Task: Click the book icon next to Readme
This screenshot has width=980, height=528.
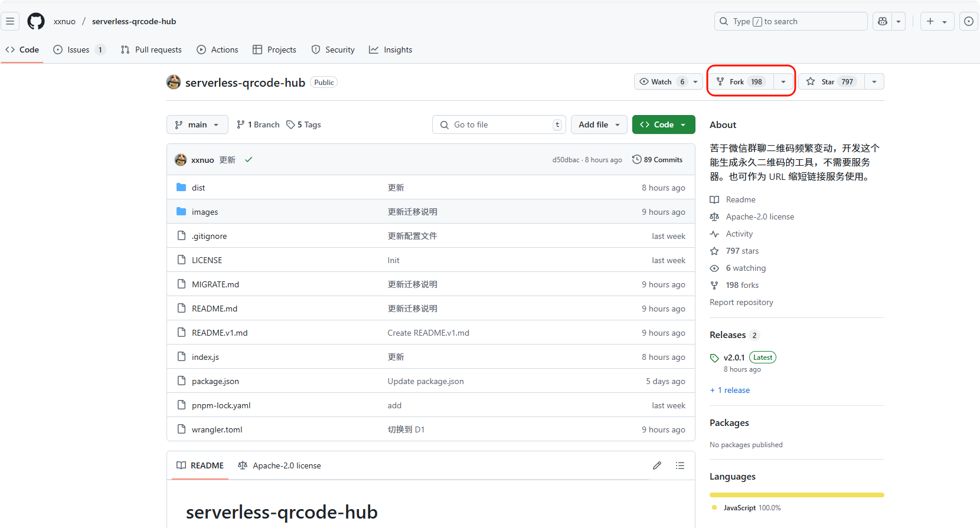Action: click(714, 199)
